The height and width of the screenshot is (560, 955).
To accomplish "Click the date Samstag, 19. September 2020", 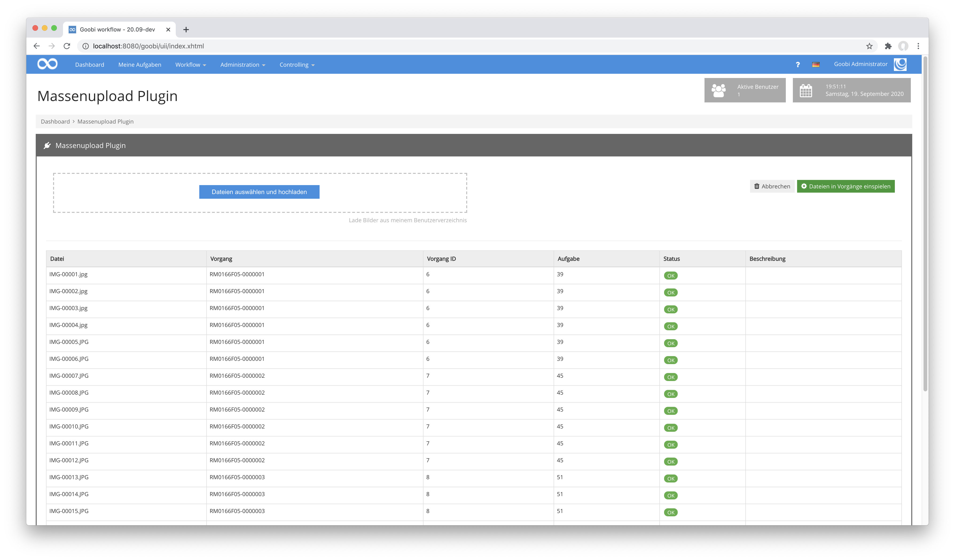I will (x=865, y=94).
